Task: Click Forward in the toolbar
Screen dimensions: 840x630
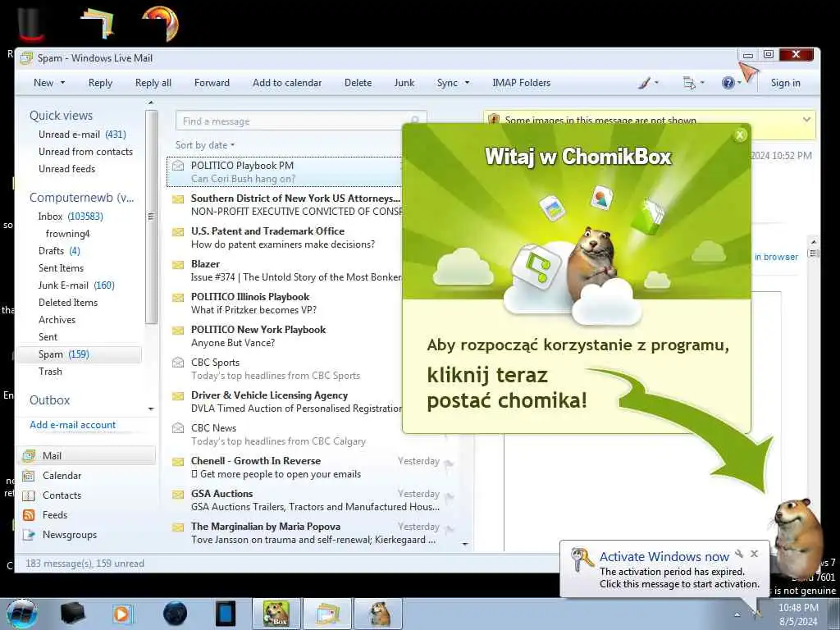Action: [x=212, y=83]
